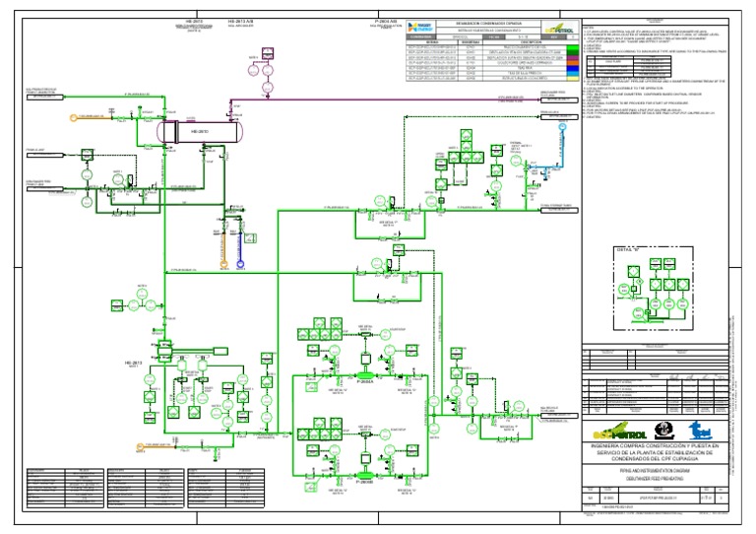Click the dark blue legend swatch
This screenshot has width=756, height=534.
tap(572, 68)
